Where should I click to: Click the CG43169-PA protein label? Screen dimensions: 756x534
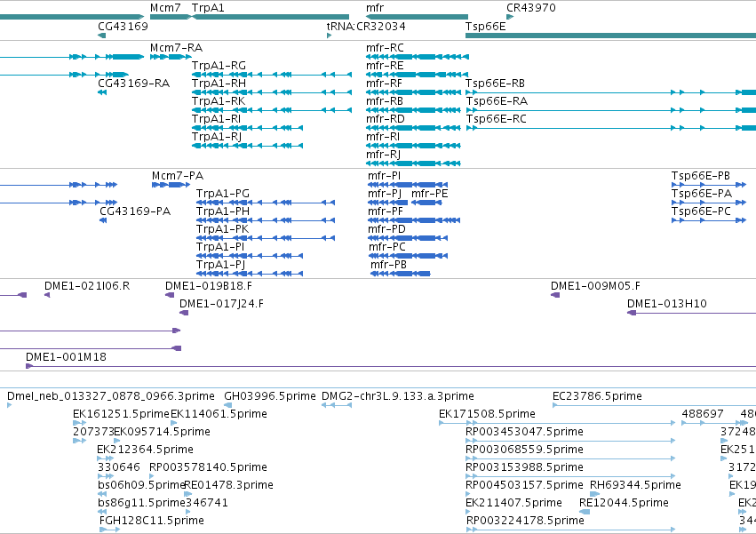pyautogui.click(x=135, y=211)
